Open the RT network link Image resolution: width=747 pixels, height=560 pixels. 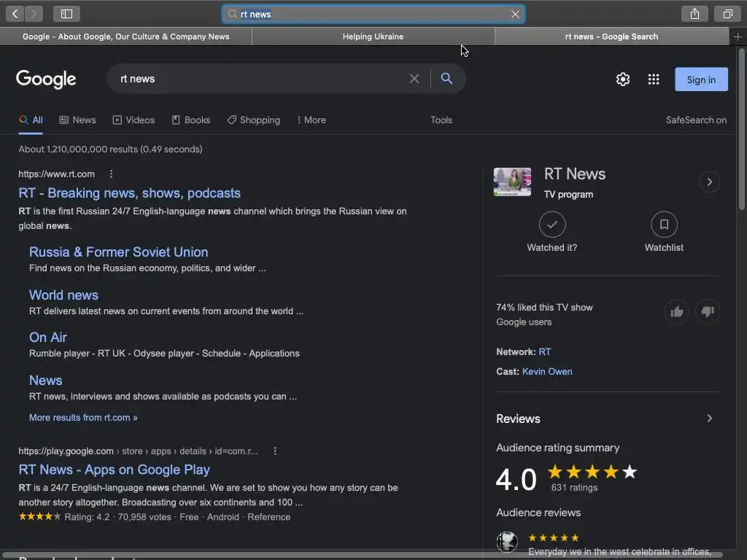point(544,352)
